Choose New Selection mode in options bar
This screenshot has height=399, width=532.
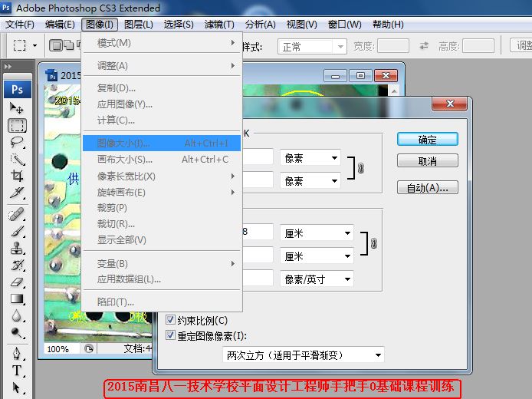56,45
